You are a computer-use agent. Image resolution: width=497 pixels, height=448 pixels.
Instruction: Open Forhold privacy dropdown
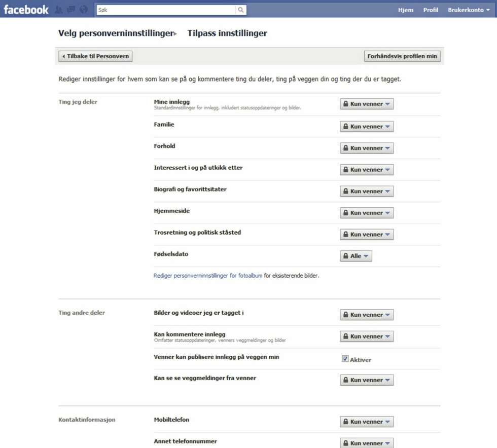(x=367, y=148)
